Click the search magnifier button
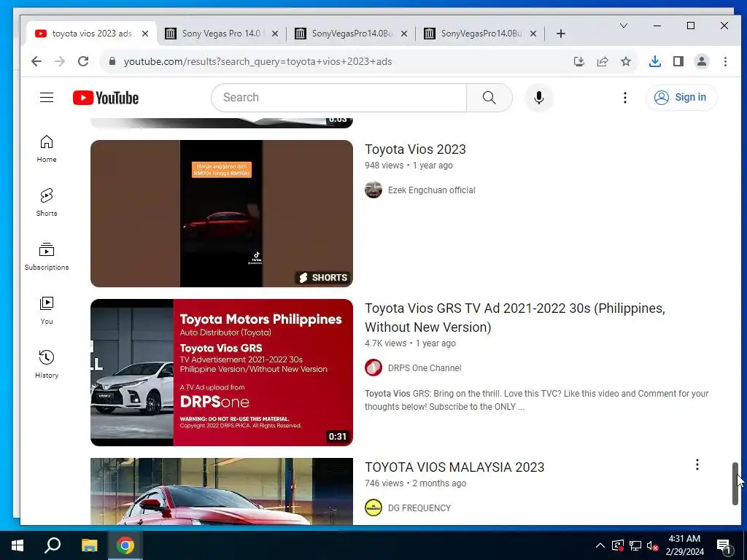Viewport: 747px width, 560px height. 489,98
